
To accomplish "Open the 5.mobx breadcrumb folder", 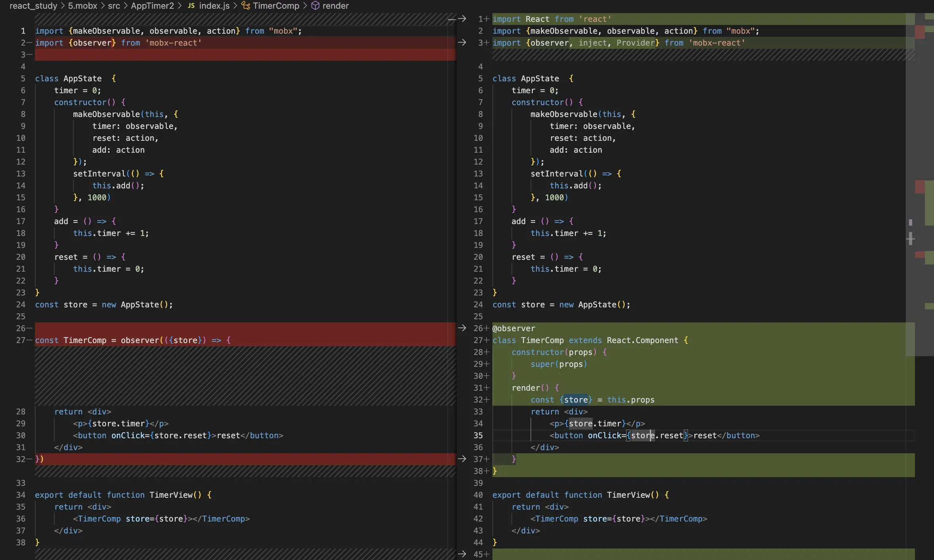I will [83, 6].
